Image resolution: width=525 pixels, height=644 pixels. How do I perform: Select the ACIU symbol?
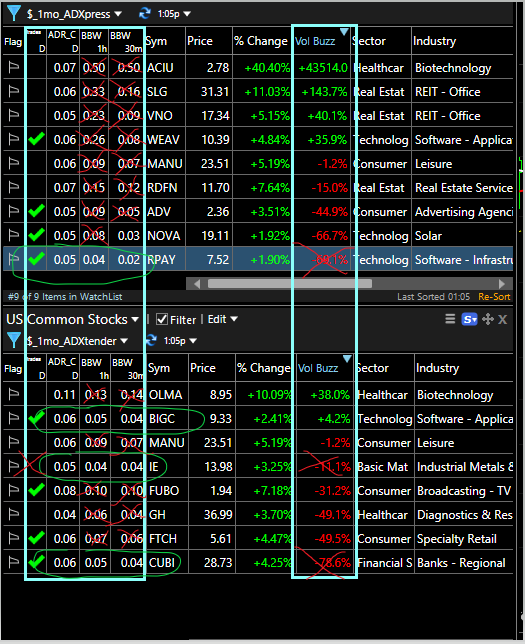(x=160, y=67)
